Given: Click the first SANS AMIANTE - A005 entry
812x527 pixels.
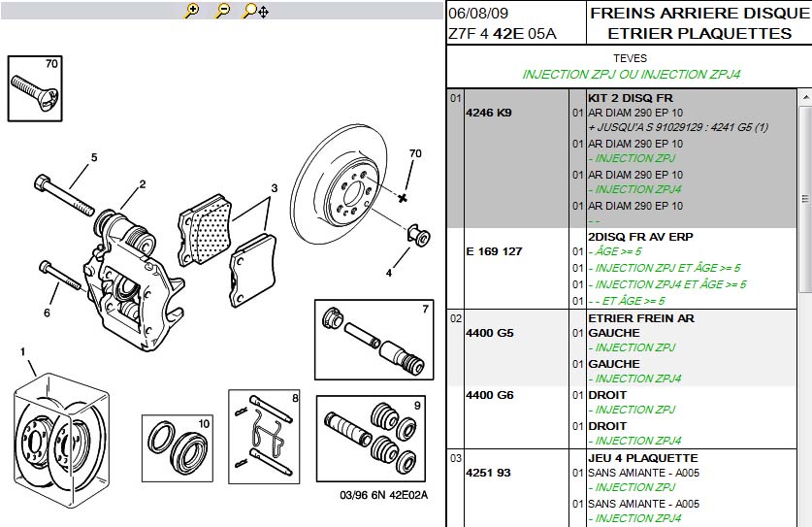Looking at the screenshot, I should click(x=644, y=473).
